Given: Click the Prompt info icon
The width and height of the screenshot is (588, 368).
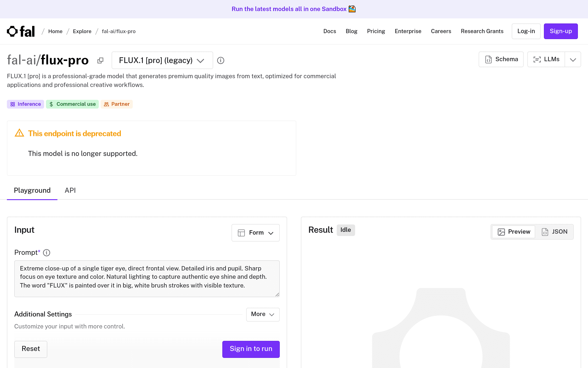Looking at the screenshot, I should (47, 253).
